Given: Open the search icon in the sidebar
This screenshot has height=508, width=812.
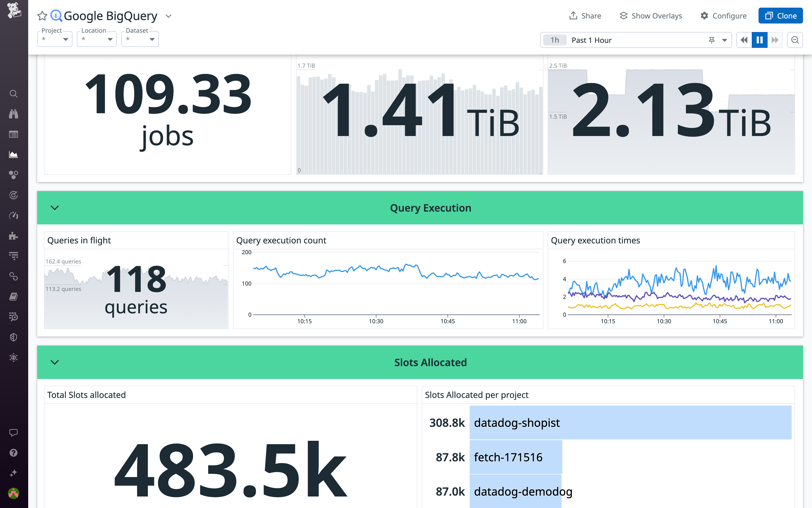Looking at the screenshot, I should pos(14,94).
